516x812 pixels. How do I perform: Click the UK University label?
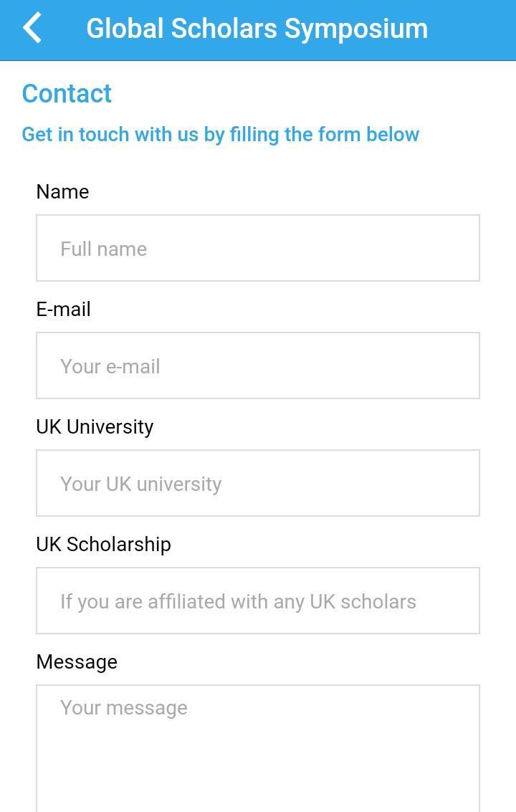[95, 426]
